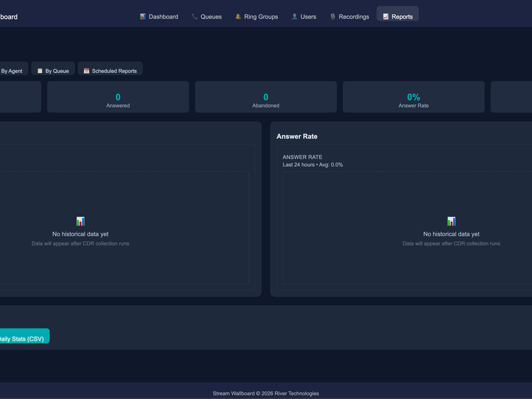The height and width of the screenshot is (399, 532).
Task: Click the Answer Rate 'No historical data yet' message
Action: click(451, 234)
